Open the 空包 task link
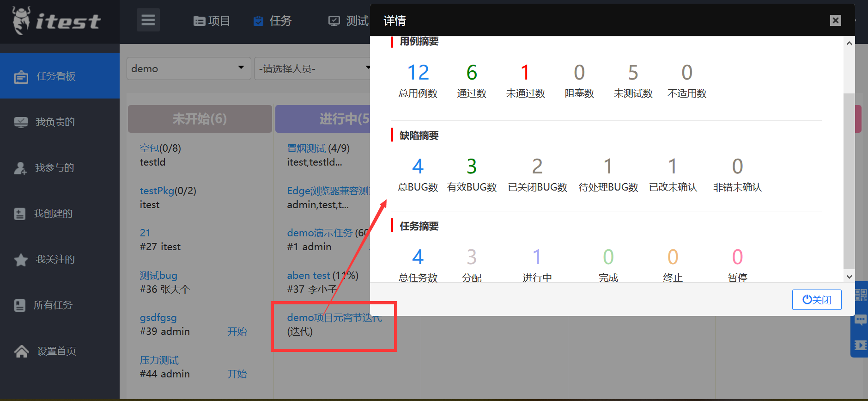This screenshot has height=401, width=868. 149,148
